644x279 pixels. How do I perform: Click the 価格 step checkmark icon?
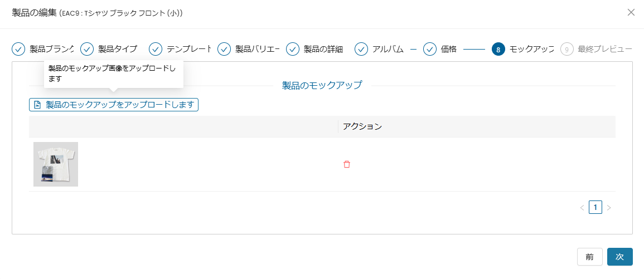point(429,49)
